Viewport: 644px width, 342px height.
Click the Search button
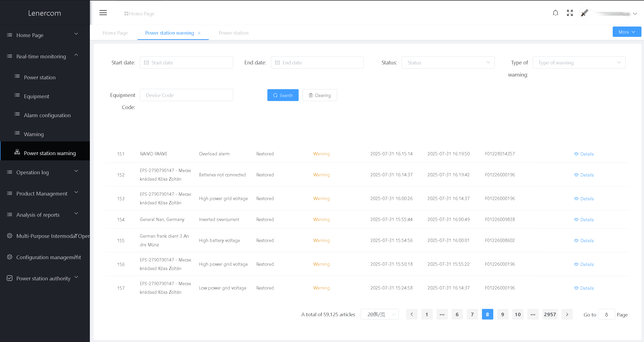coord(283,95)
